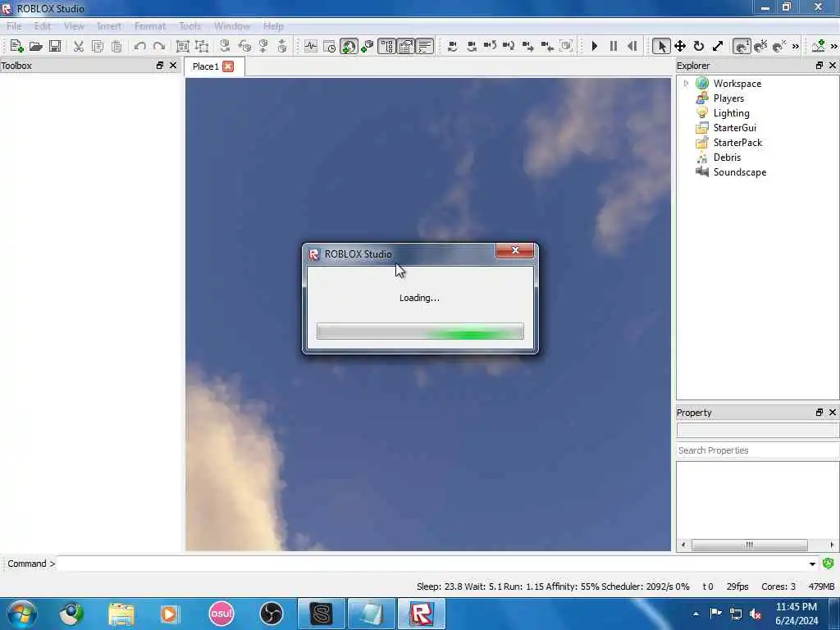Open the Command bar history dropdown
This screenshot has width=840, height=630.
pyautogui.click(x=812, y=564)
